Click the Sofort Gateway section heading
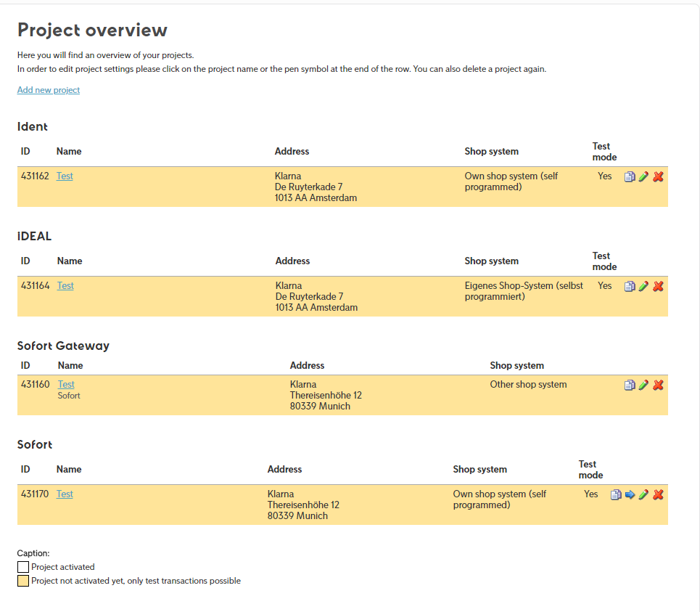The height and width of the screenshot is (612, 700). coord(63,346)
